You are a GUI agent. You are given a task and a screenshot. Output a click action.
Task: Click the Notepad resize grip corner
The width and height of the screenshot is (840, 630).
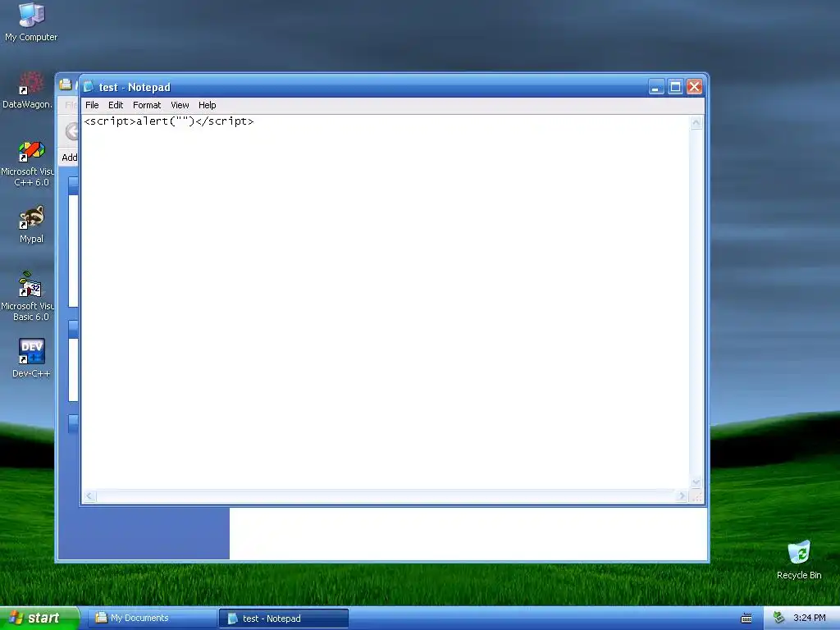coord(696,496)
